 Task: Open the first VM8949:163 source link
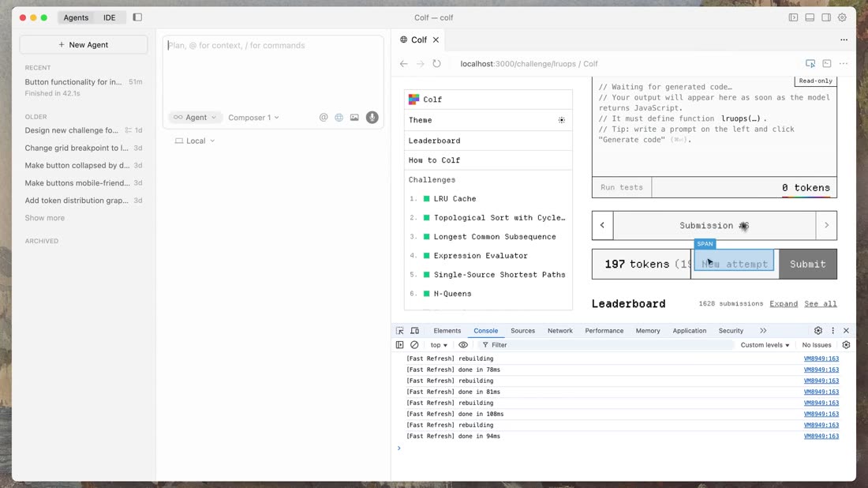click(x=821, y=358)
